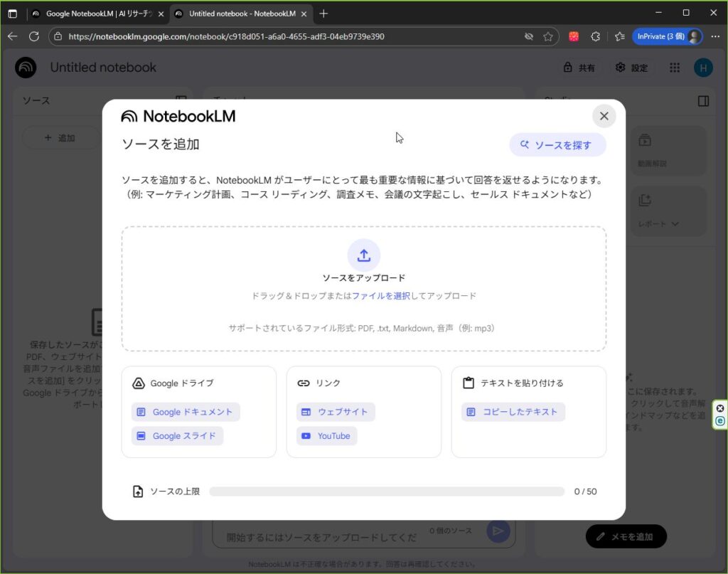This screenshot has width=728, height=574.
Task: Click the メモを追加 add note button
Action: 626,536
